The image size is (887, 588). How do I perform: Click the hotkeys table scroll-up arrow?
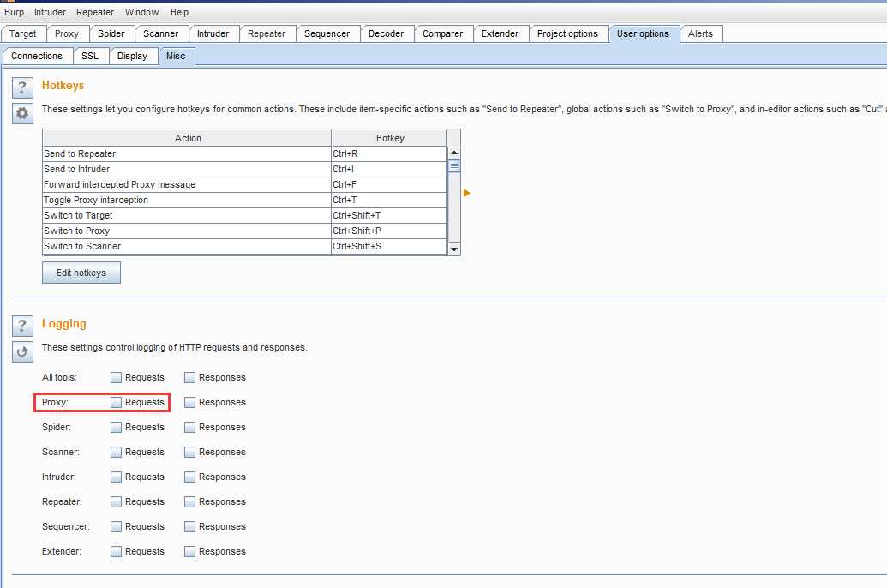coord(453,153)
